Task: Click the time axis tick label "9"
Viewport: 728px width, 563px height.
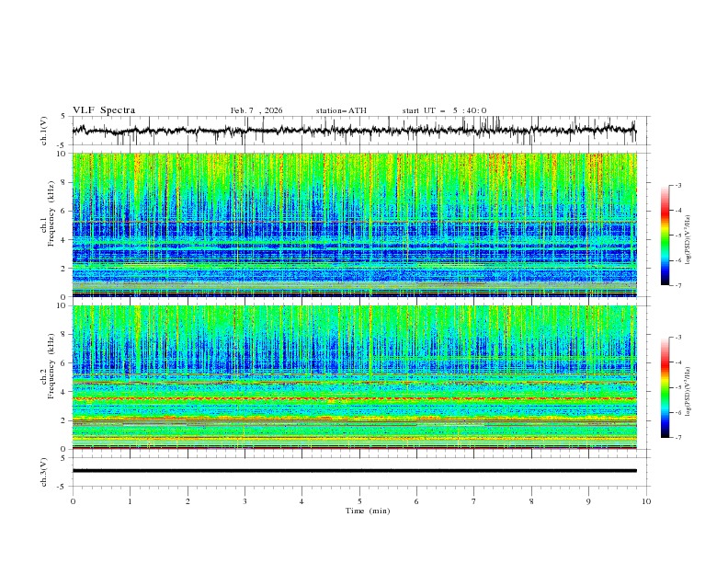Action: 588,501
